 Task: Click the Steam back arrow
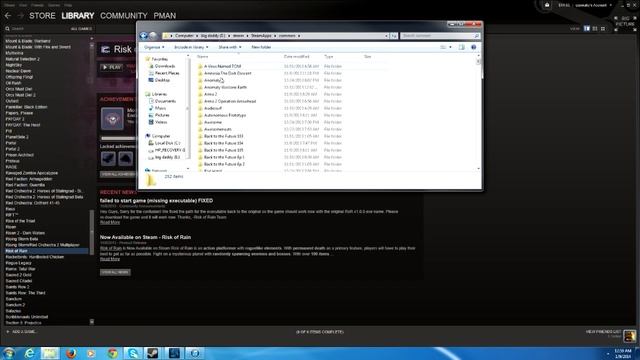8,16
